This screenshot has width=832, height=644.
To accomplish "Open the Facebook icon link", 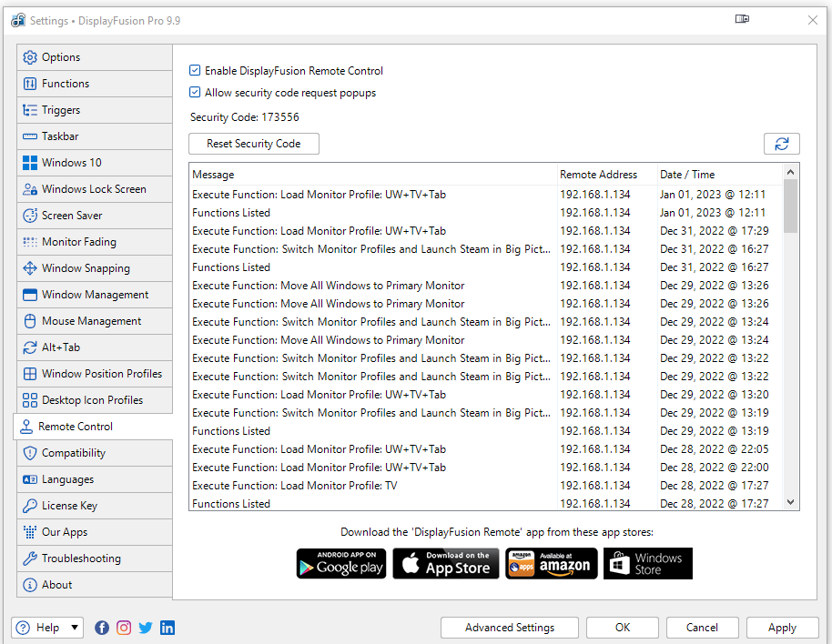I will tap(102, 628).
